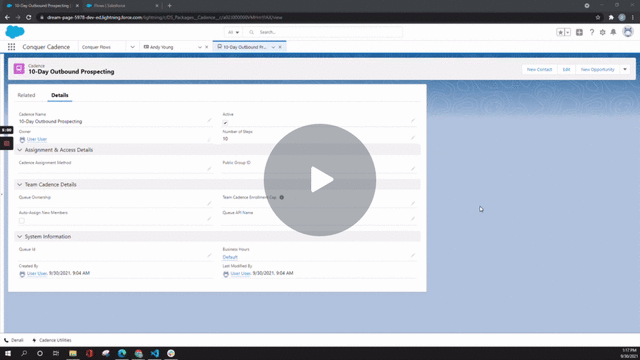640x360 pixels.
Task: Click the Salesforce search field
Action: pos(323,32)
